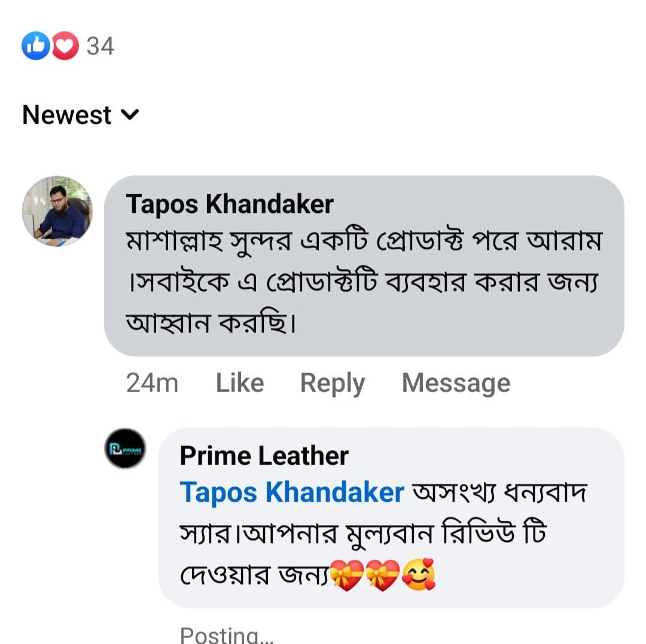Open the reactions count showing 34

[x=100, y=46]
